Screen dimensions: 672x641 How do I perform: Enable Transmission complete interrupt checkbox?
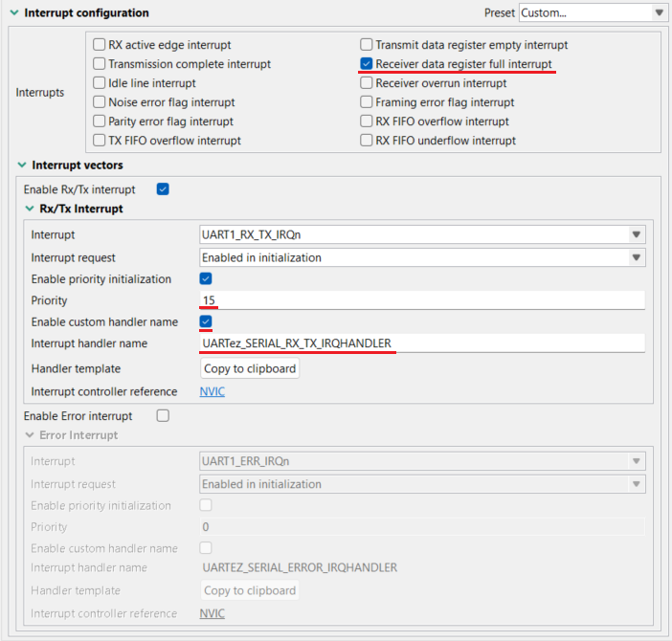click(x=100, y=64)
